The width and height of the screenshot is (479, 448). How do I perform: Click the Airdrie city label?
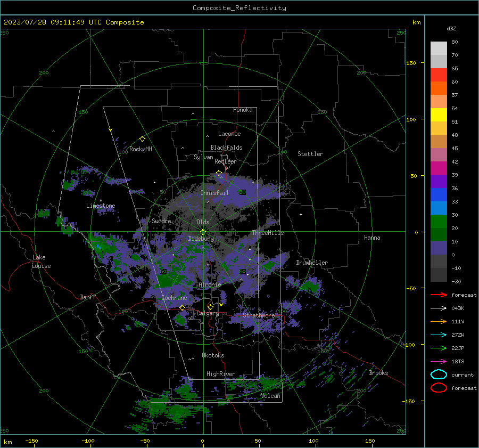pyautogui.click(x=210, y=284)
